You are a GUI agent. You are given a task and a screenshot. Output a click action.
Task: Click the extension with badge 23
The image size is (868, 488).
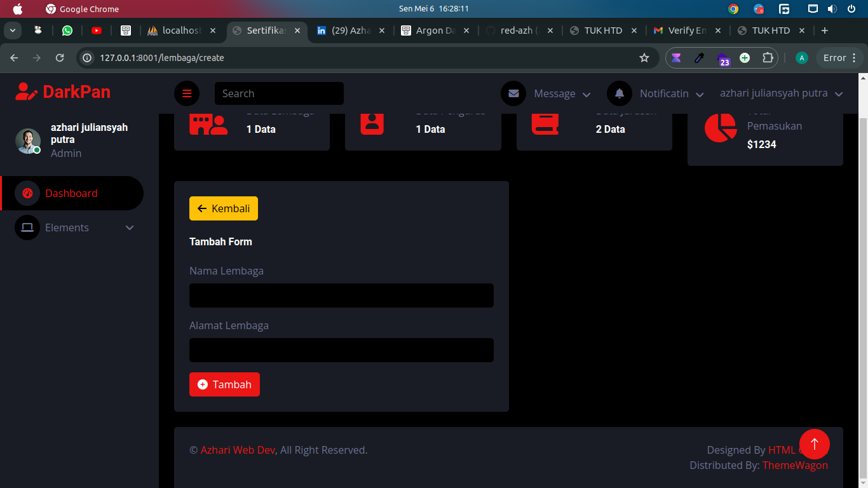[723, 59]
